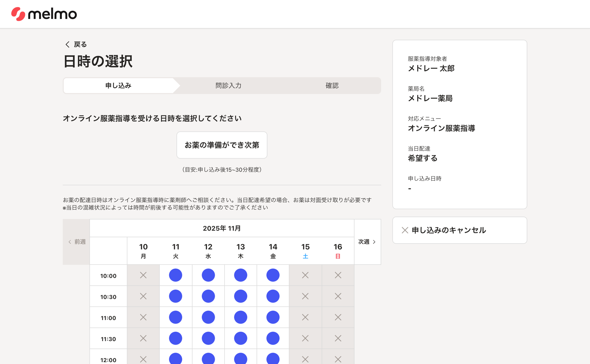Go to next week with 次週
The width and height of the screenshot is (590, 364).
[367, 242]
